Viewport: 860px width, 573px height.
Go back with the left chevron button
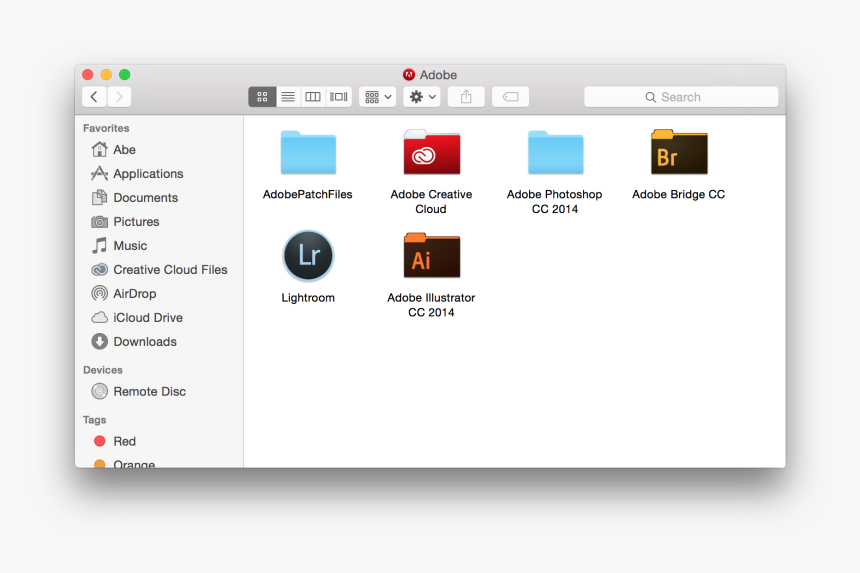tap(94, 97)
